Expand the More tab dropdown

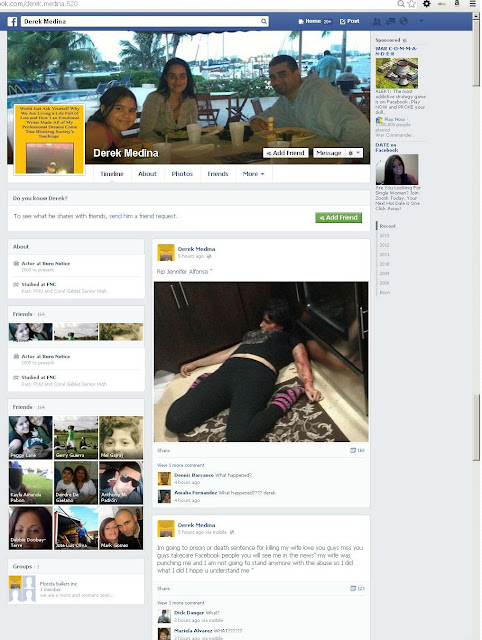coord(253,174)
